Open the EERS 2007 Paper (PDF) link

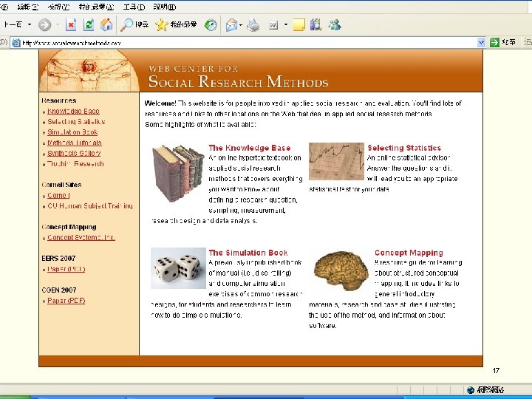[x=66, y=269]
